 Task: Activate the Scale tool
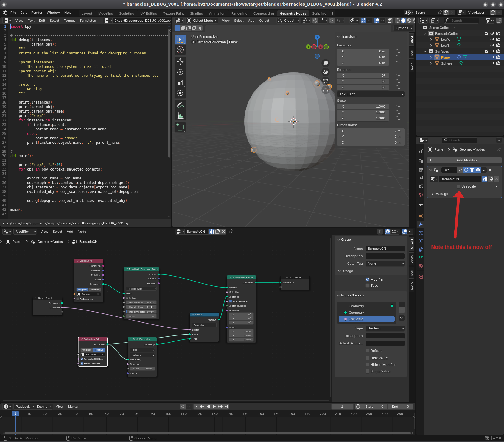(x=180, y=82)
